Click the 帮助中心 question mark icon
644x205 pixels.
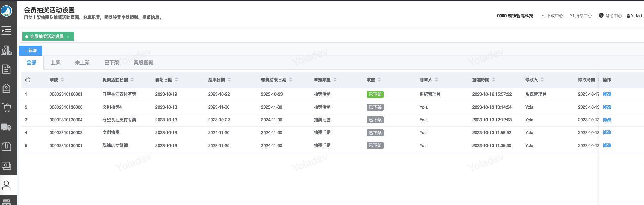601,15
